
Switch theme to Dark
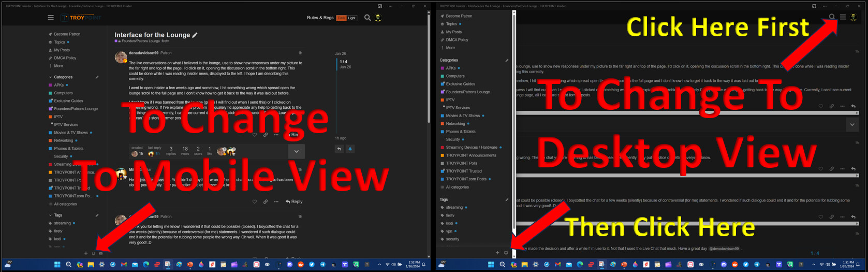[341, 18]
